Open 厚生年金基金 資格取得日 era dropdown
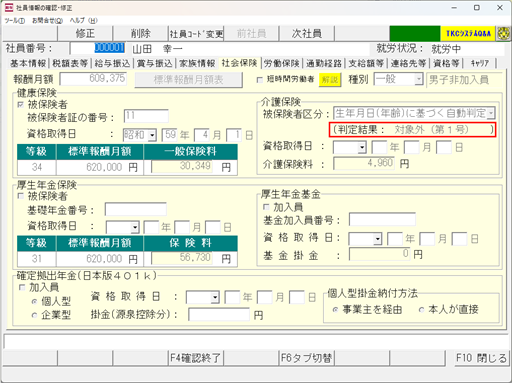Screen dimensions: 512x383 tap(377, 239)
